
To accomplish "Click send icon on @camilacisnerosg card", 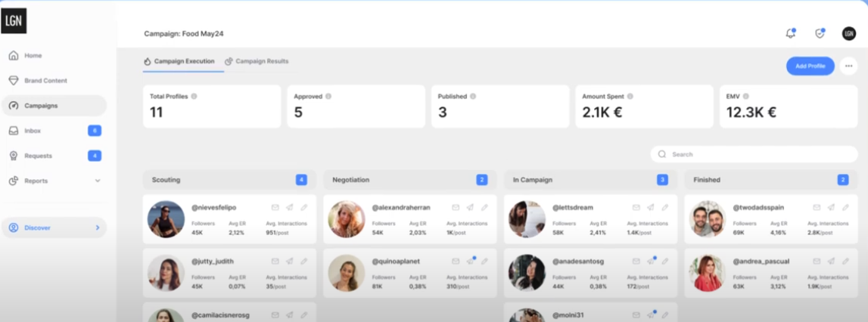I will [290, 314].
